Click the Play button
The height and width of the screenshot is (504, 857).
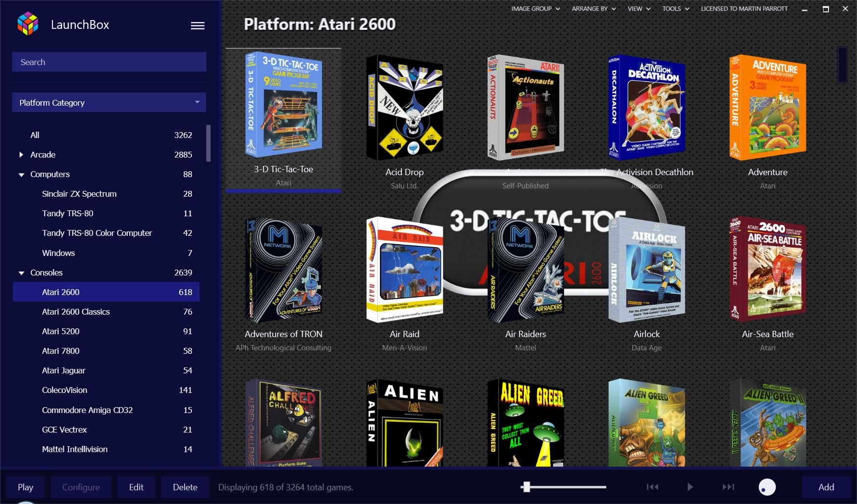click(x=25, y=487)
